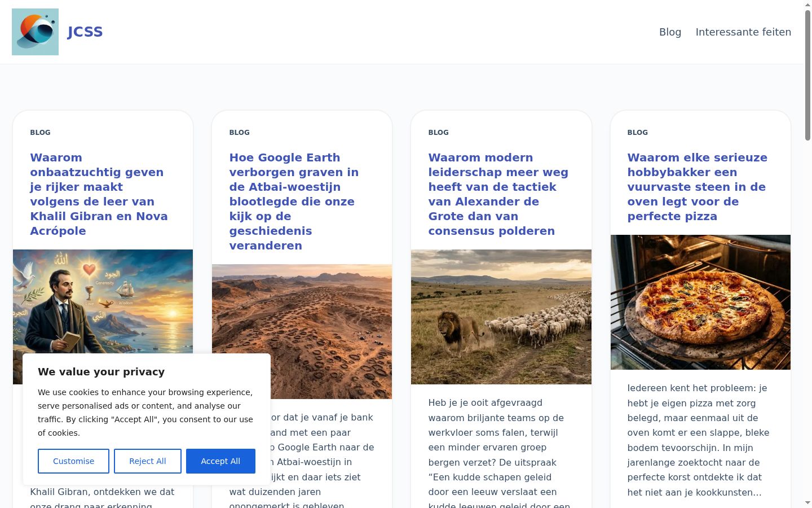Open the Customise cookie settings

73,461
